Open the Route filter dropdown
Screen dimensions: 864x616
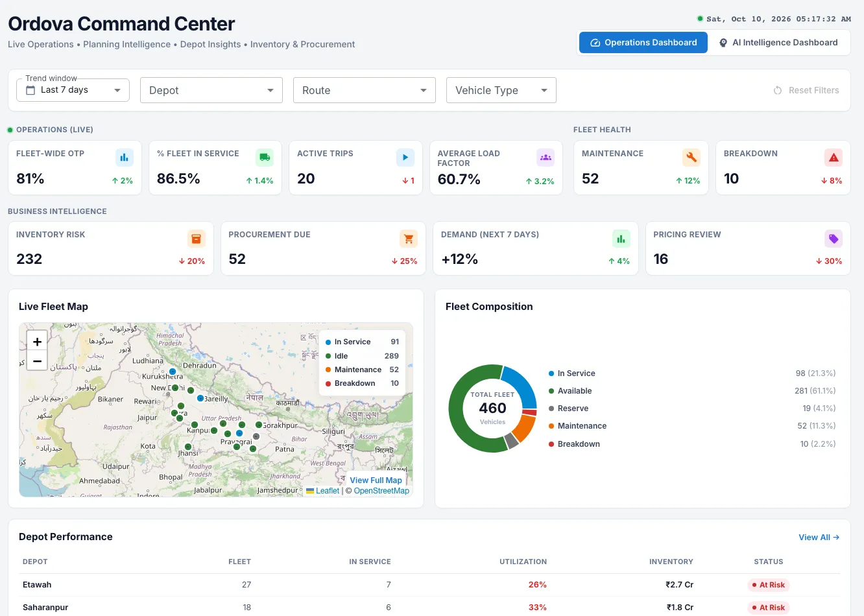pos(364,90)
